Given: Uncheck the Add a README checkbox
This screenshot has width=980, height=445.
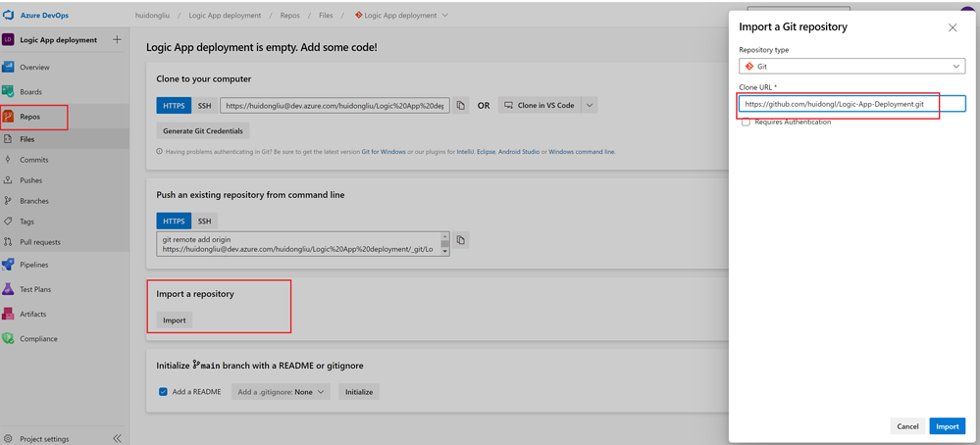Looking at the screenshot, I should [x=163, y=392].
